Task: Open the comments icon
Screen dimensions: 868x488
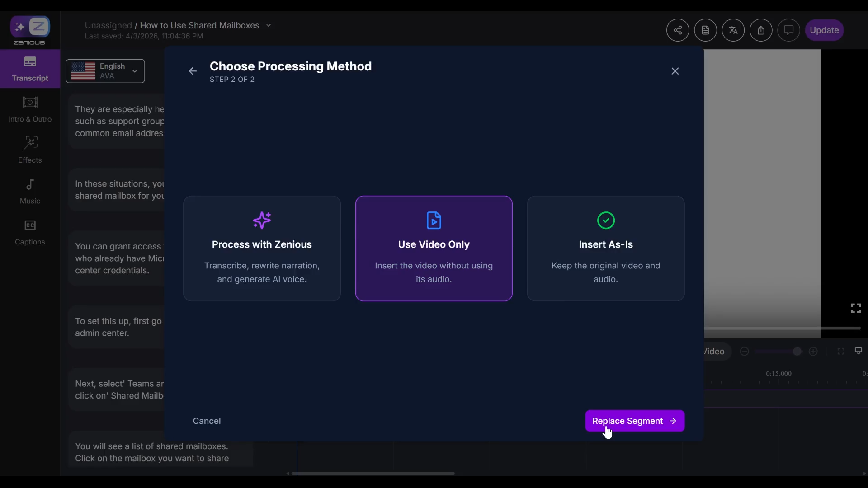Action: tap(788, 30)
